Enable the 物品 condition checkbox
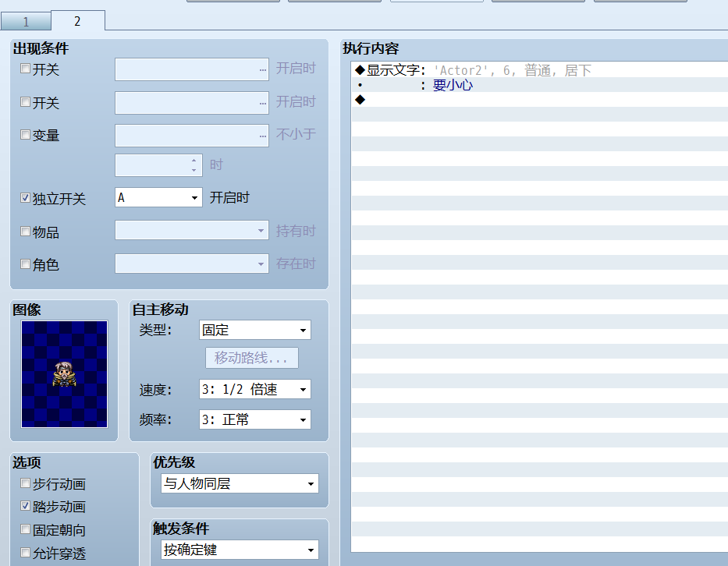 coord(26,231)
